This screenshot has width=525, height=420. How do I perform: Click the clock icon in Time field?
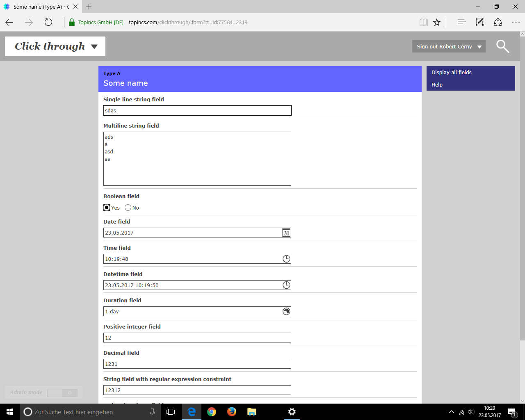(286, 259)
